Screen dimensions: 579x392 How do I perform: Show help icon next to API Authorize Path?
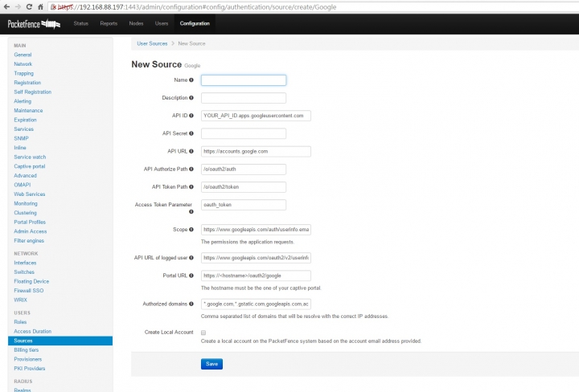point(191,169)
